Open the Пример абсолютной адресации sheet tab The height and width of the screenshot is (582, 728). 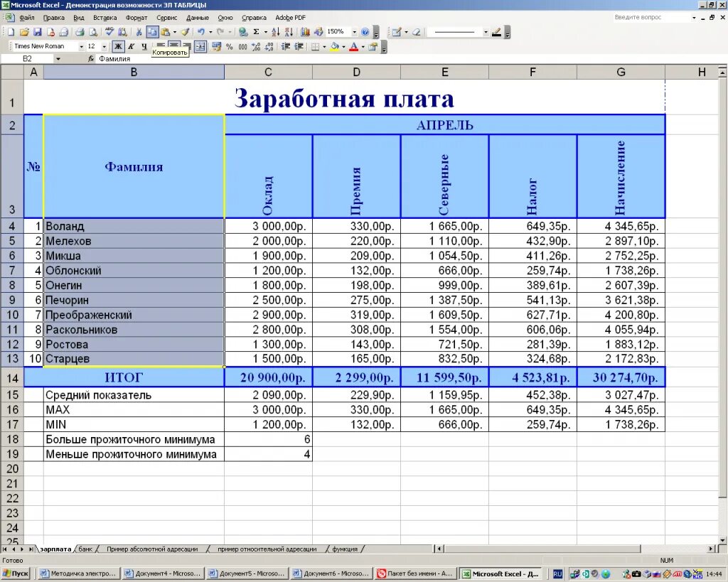click(x=152, y=549)
